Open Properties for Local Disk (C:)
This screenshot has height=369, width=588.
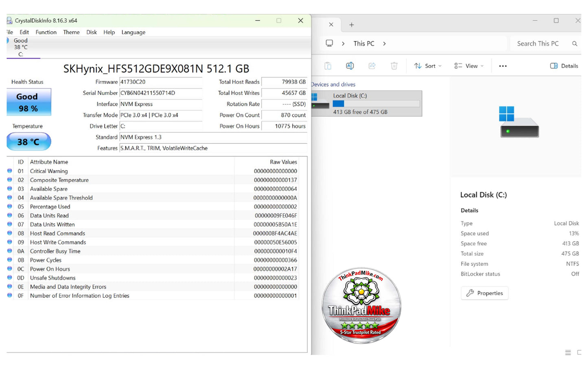click(x=485, y=293)
